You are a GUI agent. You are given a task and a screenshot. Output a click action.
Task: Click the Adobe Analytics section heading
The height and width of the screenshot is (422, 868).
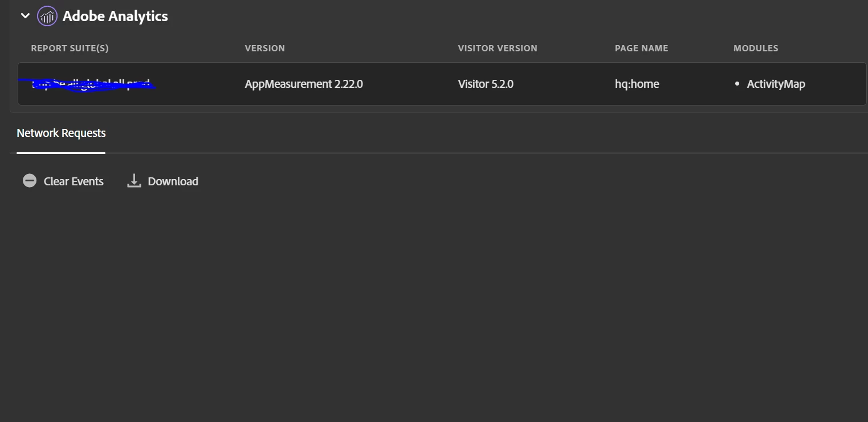click(115, 16)
